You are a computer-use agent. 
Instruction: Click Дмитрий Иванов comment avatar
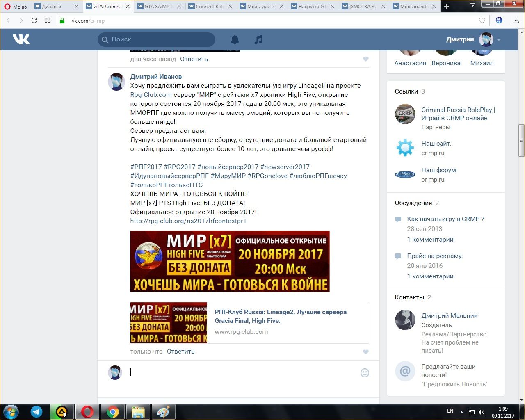(116, 82)
